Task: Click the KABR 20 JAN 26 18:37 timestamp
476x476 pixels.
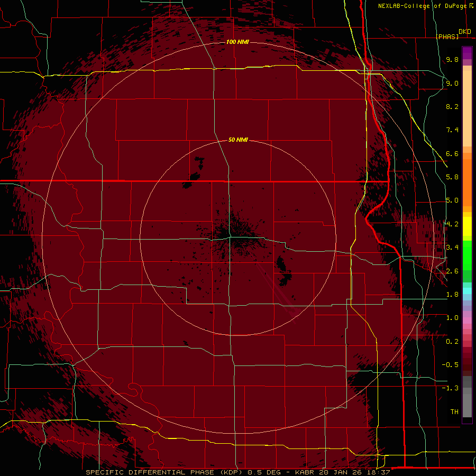Action: click(342, 472)
